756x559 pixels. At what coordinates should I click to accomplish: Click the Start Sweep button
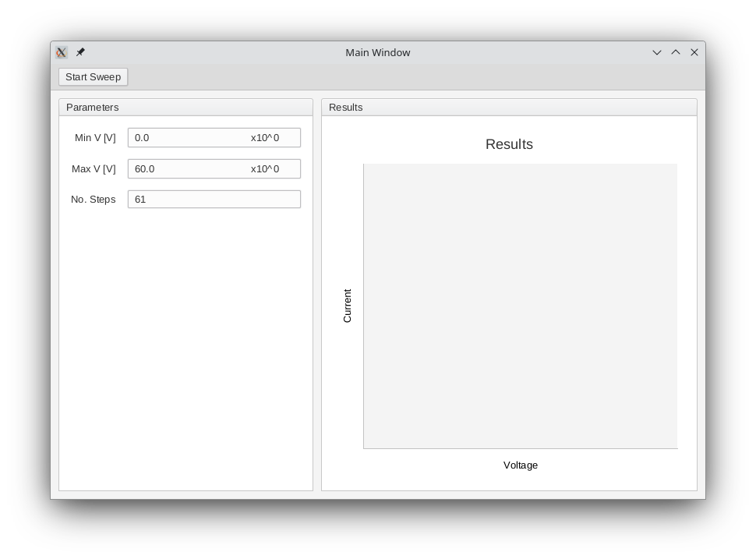[93, 77]
